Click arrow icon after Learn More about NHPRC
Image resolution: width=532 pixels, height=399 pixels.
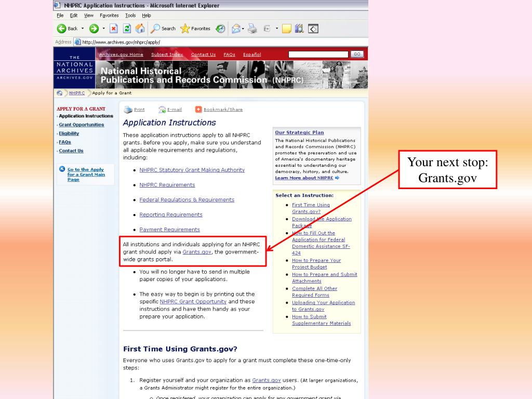pos(337,178)
